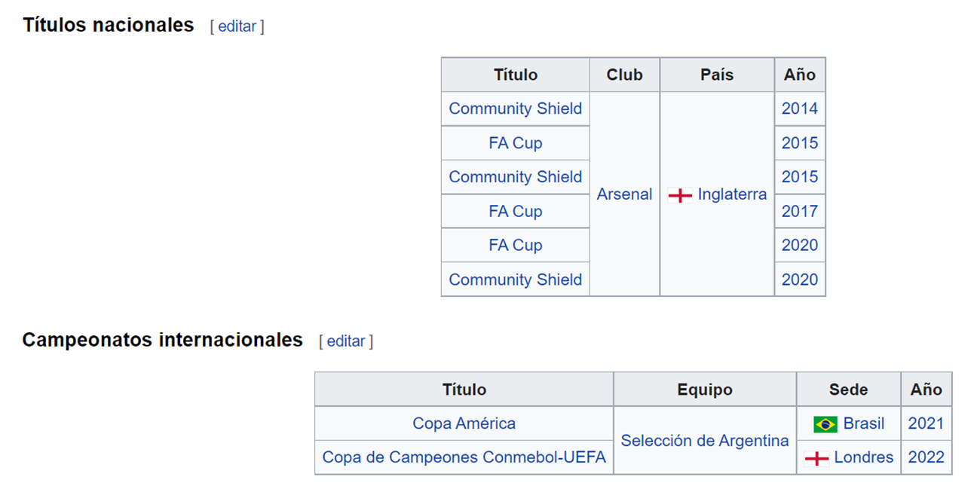The width and height of the screenshot is (980, 495).
Task: Open the Londres link
Action: pyautogui.click(x=864, y=457)
